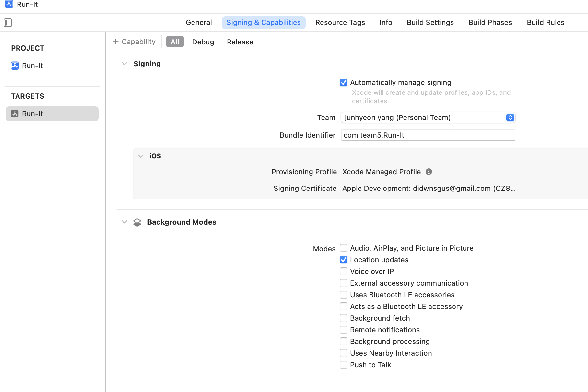Uncheck Automatically manage signing

(x=344, y=83)
